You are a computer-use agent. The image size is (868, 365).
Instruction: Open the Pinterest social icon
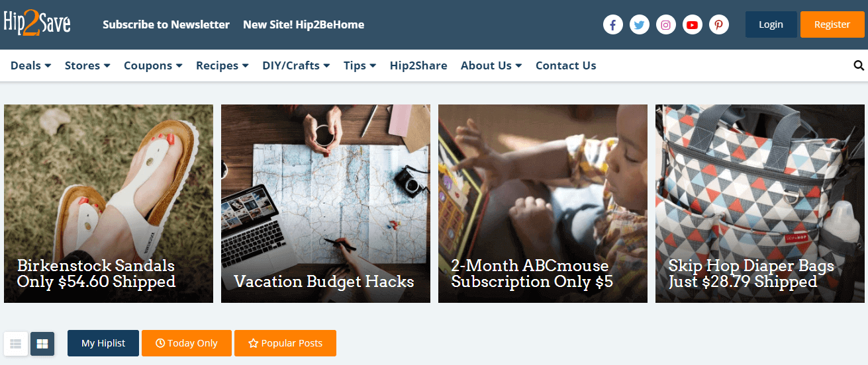pyautogui.click(x=719, y=25)
